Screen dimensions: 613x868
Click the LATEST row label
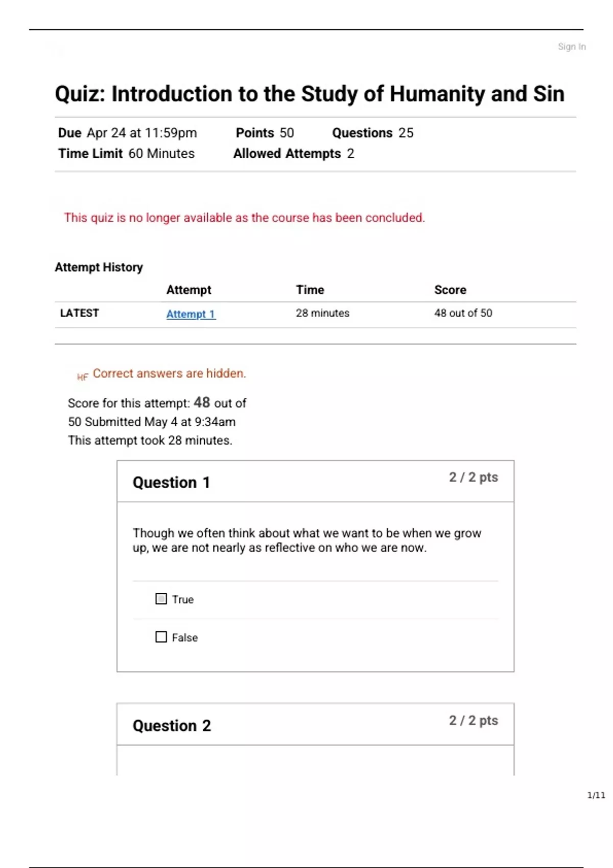[x=79, y=313]
